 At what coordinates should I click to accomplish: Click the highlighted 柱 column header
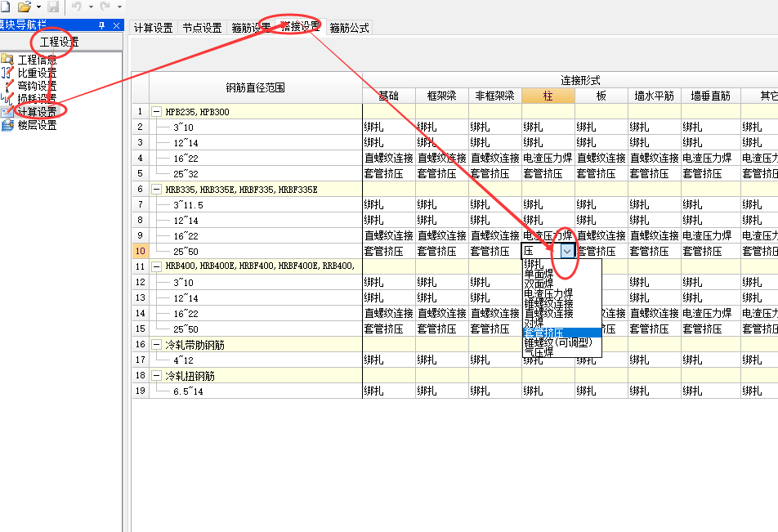(548, 96)
